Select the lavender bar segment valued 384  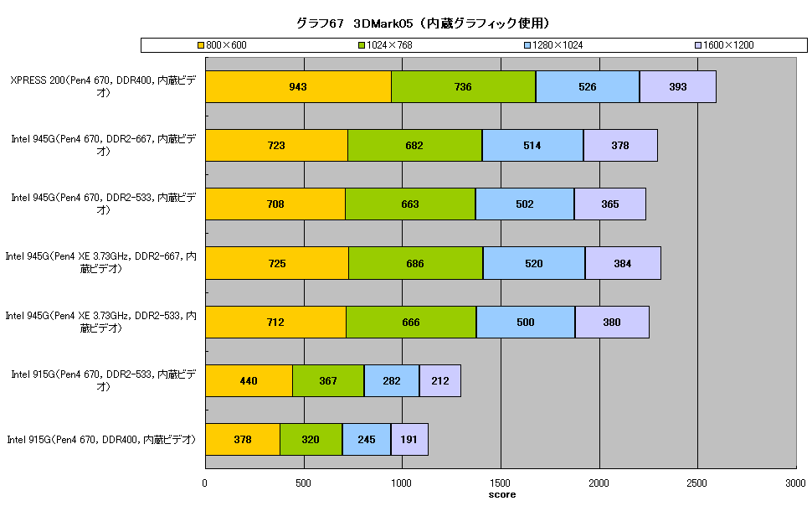point(623,263)
